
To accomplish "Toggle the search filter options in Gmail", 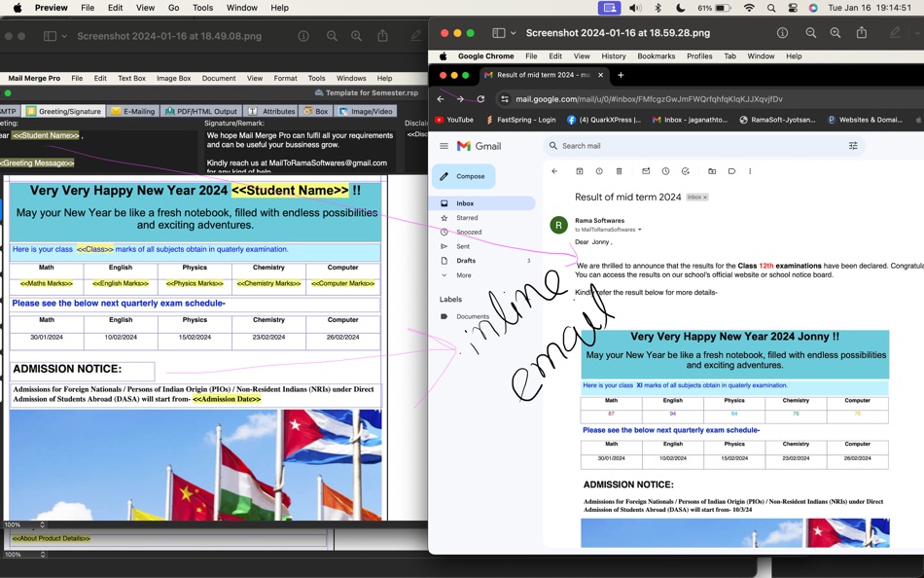I will (853, 146).
